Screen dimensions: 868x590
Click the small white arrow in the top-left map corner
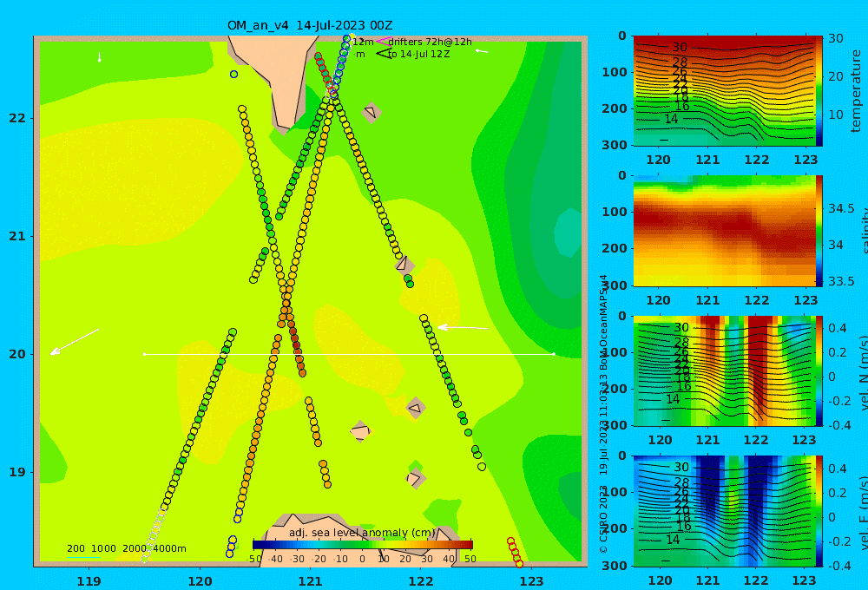pyautogui.click(x=100, y=57)
